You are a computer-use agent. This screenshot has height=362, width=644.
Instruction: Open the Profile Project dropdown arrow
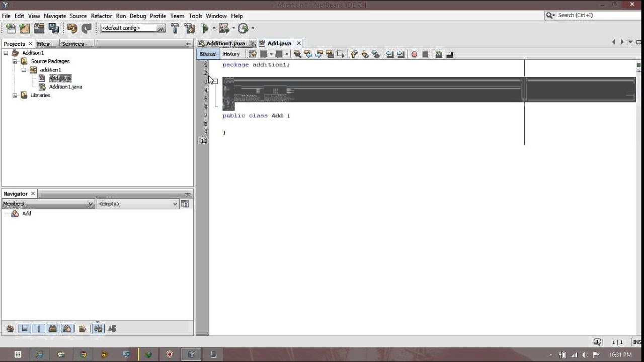pyautogui.click(x=253, y=29)
